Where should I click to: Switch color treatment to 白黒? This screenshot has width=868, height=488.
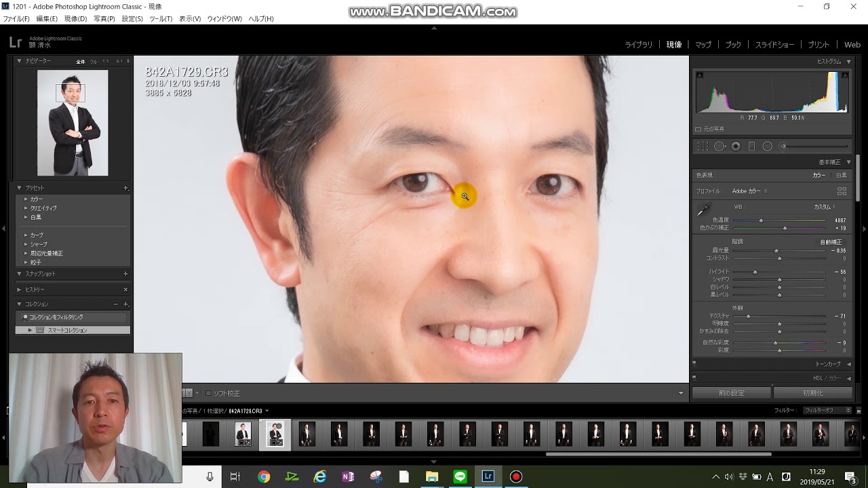tap(841, 175)
